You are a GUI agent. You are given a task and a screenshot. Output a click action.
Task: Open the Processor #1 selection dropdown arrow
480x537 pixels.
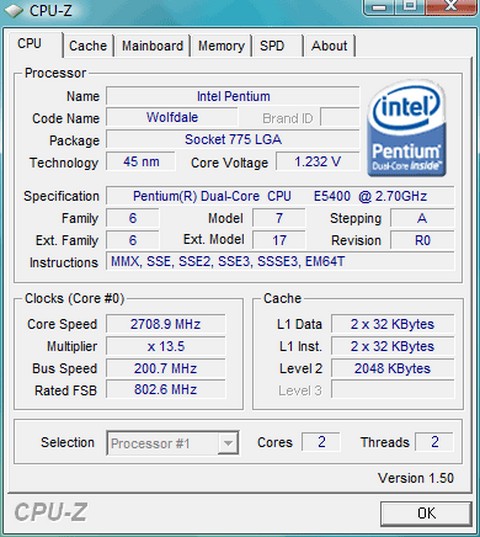[228, 443]
